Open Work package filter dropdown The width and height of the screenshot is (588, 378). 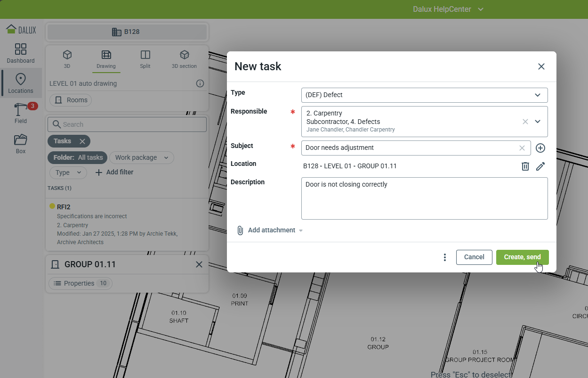[x=142, y=158]
